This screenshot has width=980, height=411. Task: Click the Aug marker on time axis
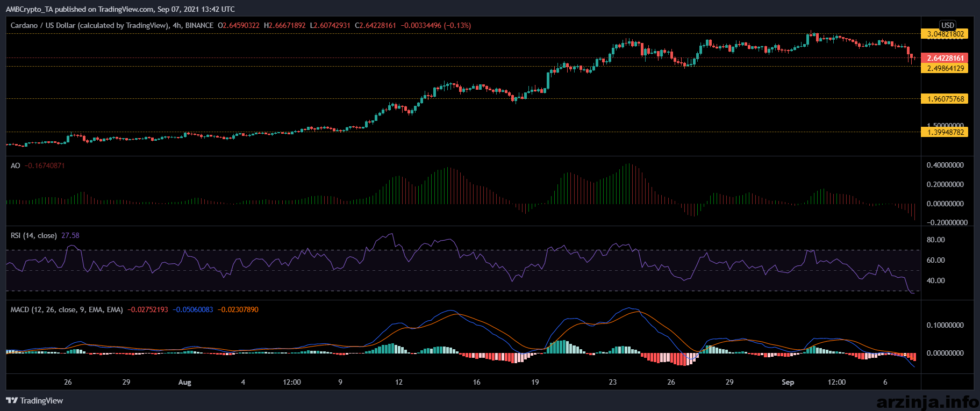(x=184, y=383)
